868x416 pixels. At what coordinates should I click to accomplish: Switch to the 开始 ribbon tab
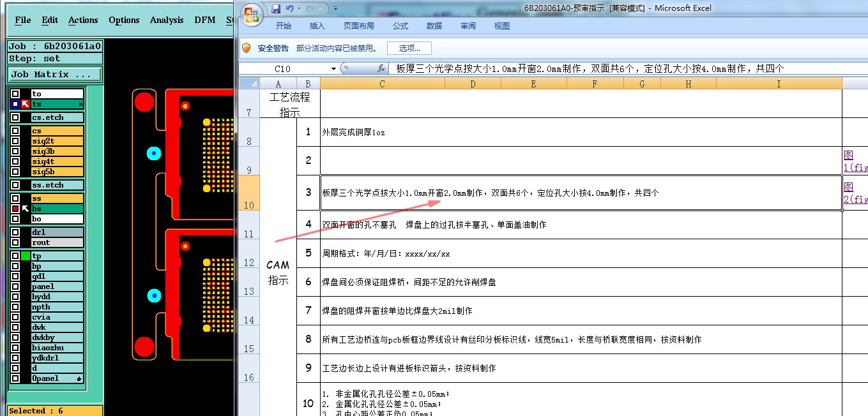(284, 26)
